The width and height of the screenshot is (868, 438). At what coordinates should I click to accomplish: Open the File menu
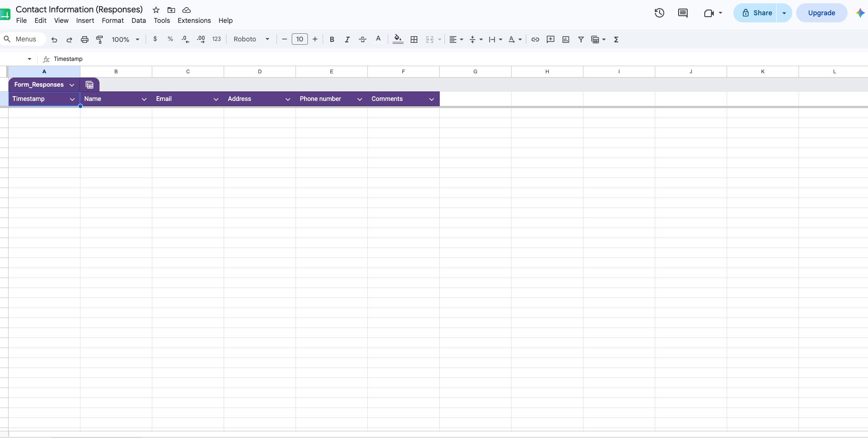click(21, 20)
